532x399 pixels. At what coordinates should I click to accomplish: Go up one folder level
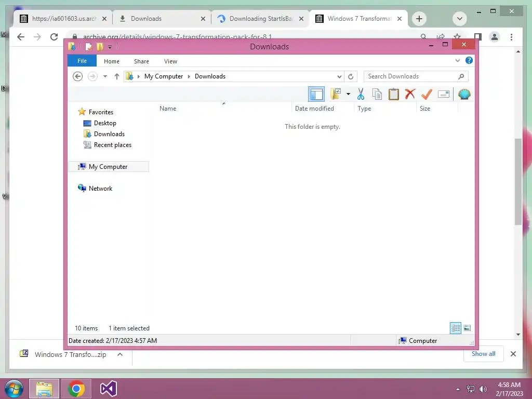coord(117,76)
